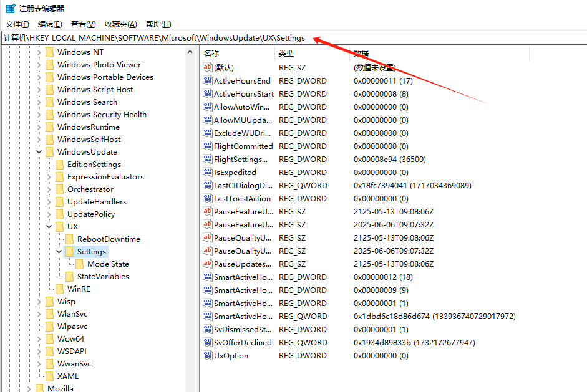
Task: Open the 收藏夹(A) menu
Action: pos(120,24)
